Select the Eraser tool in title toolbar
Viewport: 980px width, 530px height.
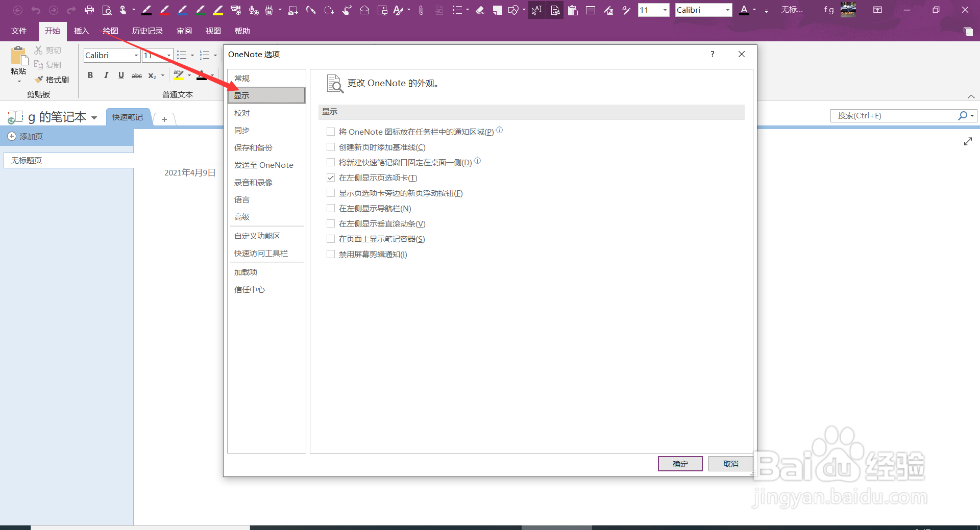(480, 10)
